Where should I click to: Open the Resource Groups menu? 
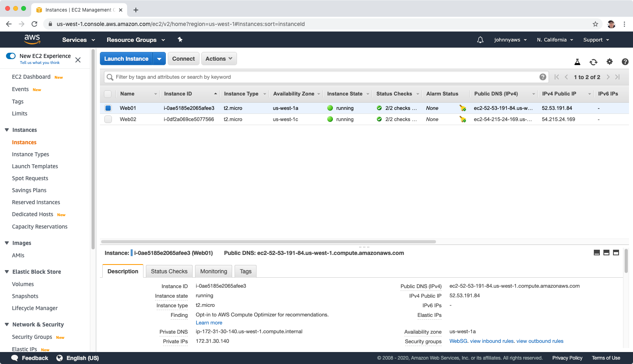click(136, 40)
